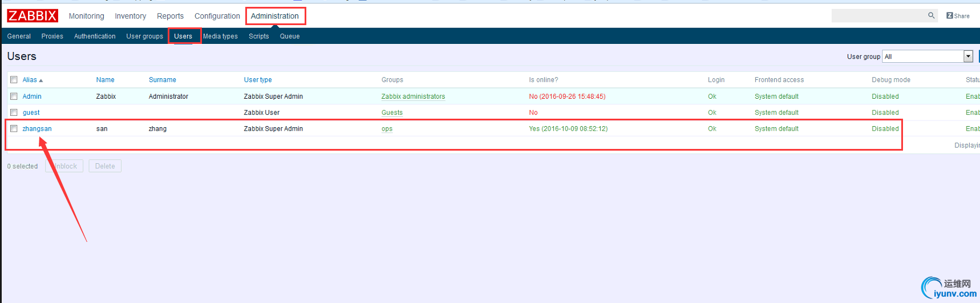The width and height of the screenshot is (980, 303).
Task: Click zhangsan's online status Yes (2016-10-09 08:52:12)
Action: 568,128
